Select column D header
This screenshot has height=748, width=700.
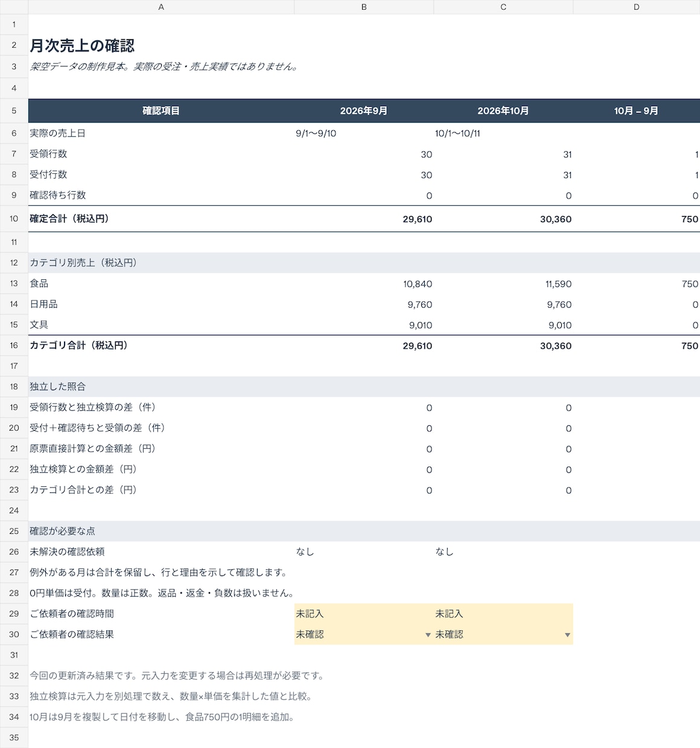click(637, 7)
